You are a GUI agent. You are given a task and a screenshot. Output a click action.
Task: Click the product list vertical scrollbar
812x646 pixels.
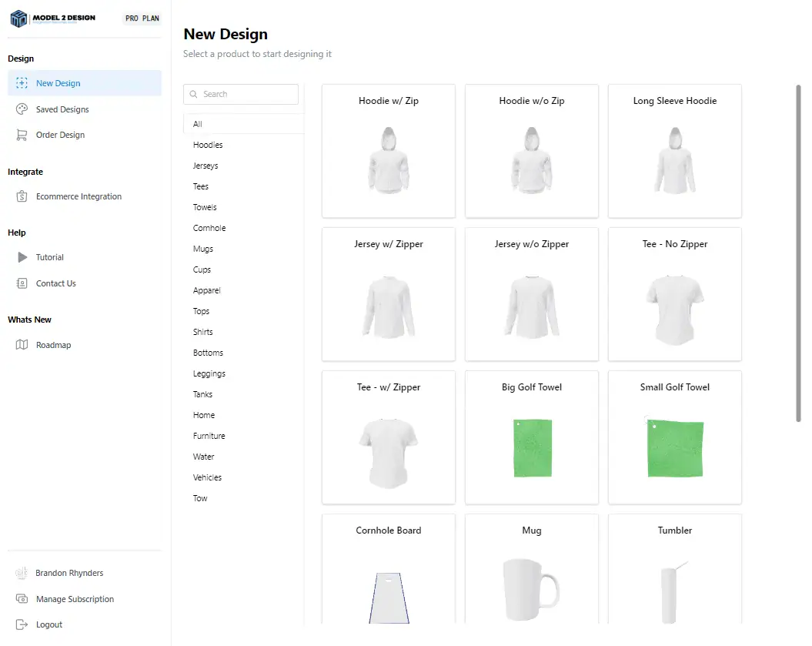[x=798, y=253]
